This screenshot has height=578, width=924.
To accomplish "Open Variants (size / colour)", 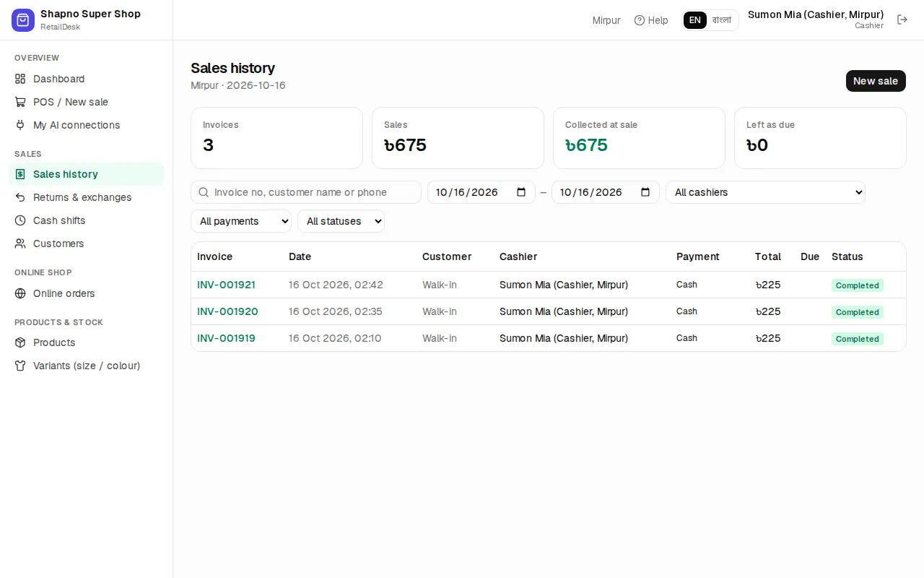I will 87,366.
